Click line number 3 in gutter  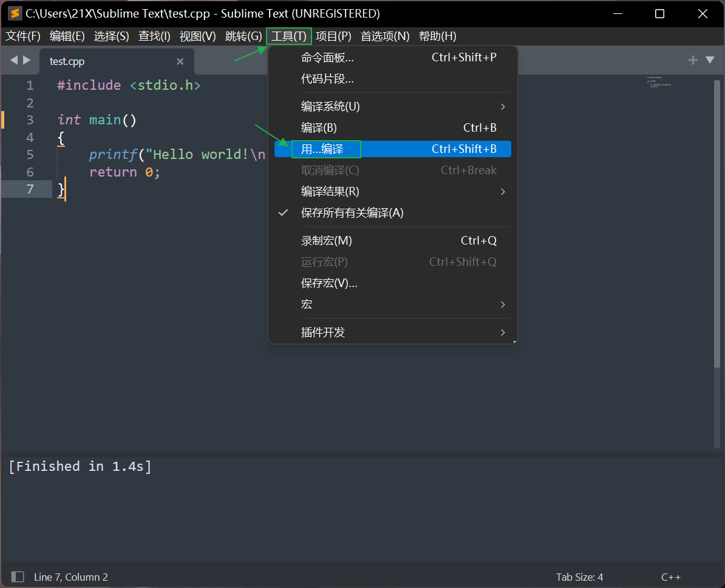click(30, 120)
